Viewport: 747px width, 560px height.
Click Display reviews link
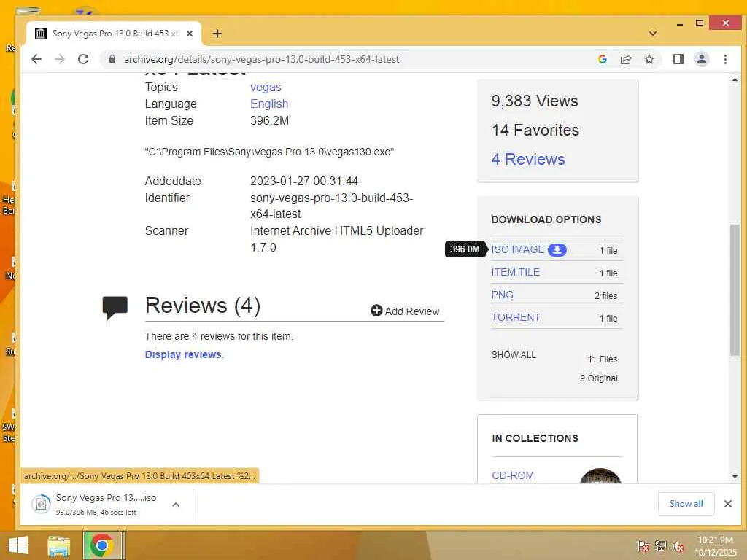[x=183, y=354]
